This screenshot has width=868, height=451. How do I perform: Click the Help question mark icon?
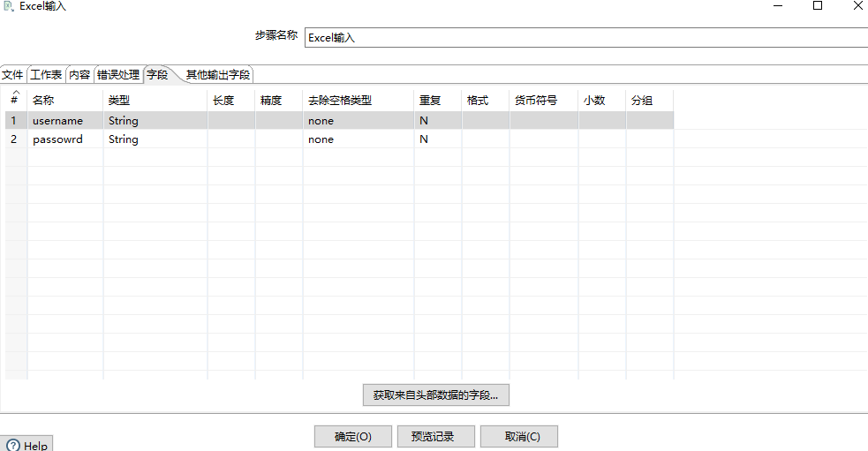tap(12, 445)
